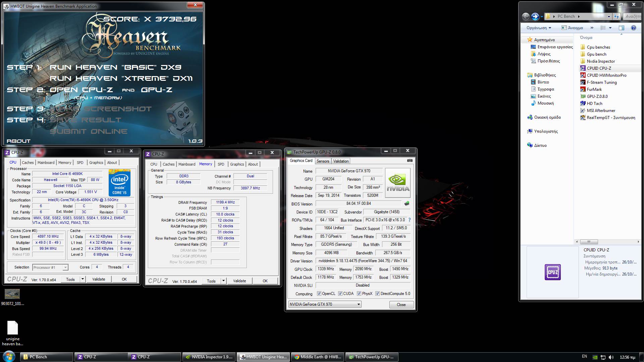Click Validate in CPU-Z CPU window
644x362 pixels.
click(99, 279)
